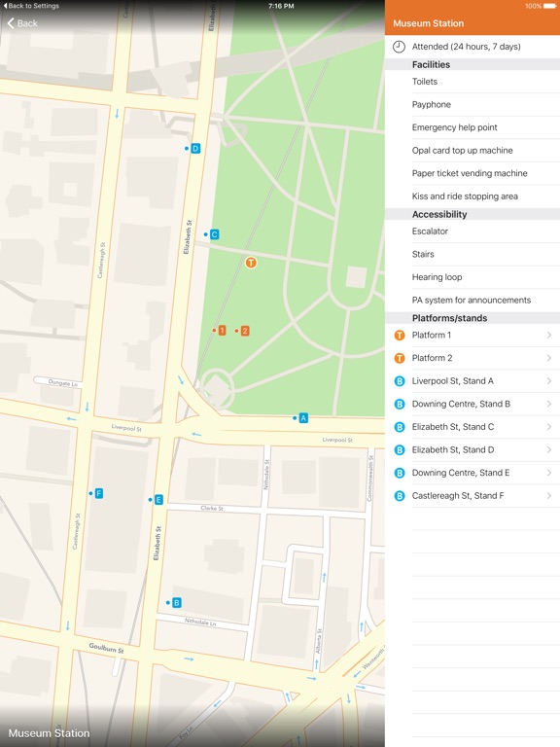Open Liverpool St, Stand A chevron

(x=549, y=381)
